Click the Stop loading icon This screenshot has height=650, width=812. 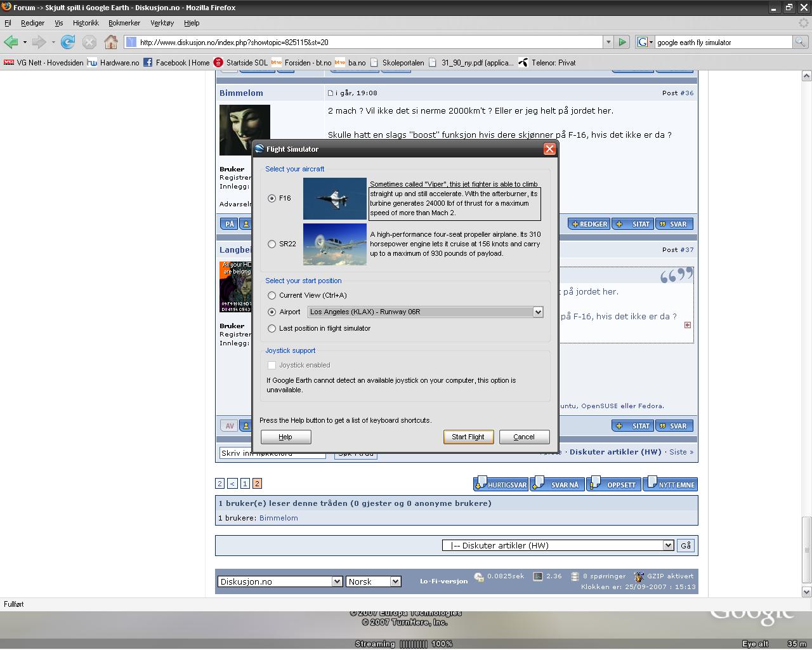(x=89, y=42)
